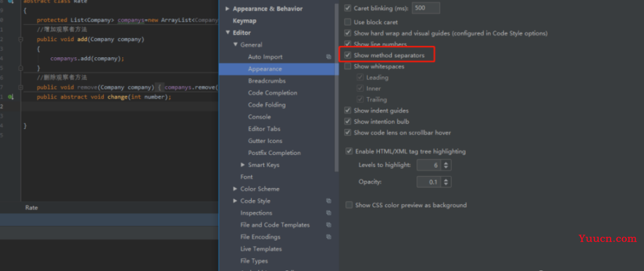Expand the Smart Keys node

(243, 165)
